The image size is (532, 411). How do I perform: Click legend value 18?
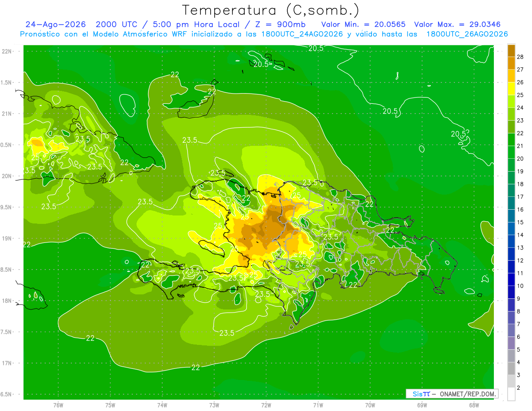point(520,184)
